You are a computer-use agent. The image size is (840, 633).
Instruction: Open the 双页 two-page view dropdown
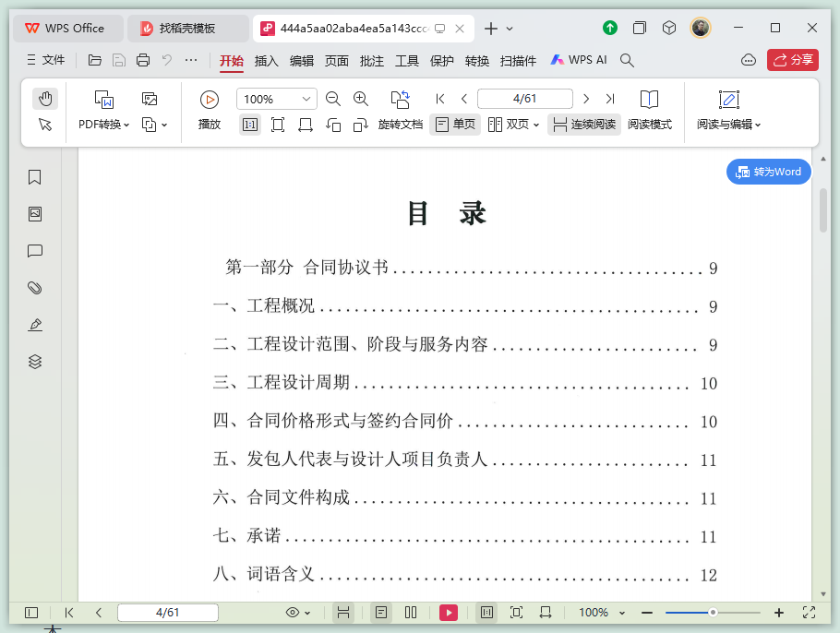click(x=514, y=125)
